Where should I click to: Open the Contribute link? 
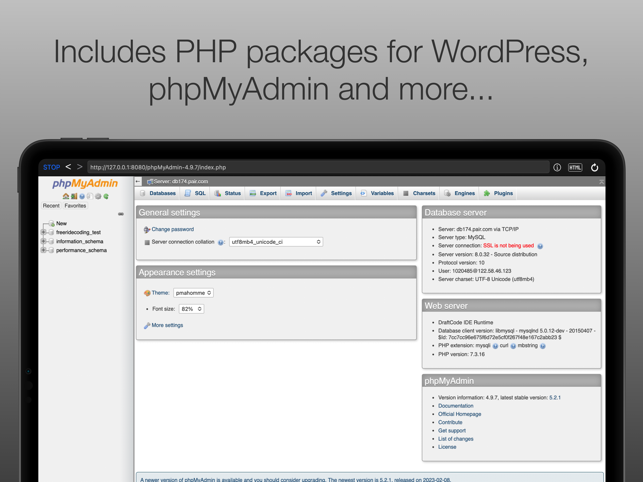tap(450, 422)
